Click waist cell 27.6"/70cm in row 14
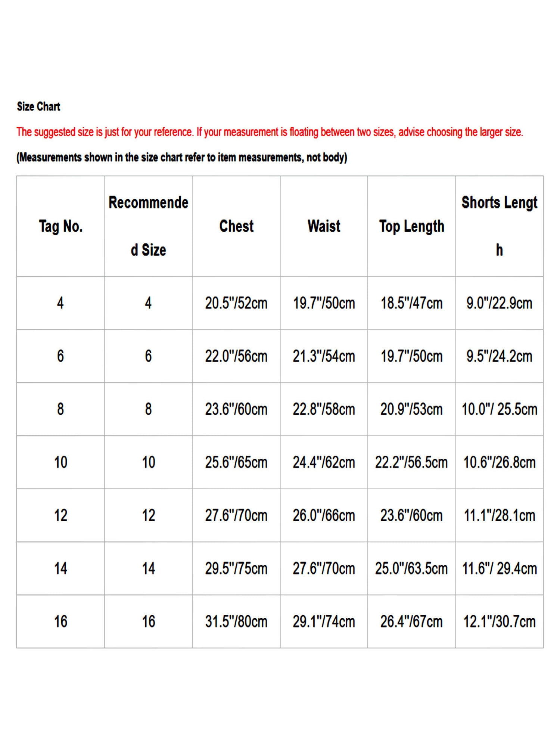560x747 pixels. coord(324,568)
